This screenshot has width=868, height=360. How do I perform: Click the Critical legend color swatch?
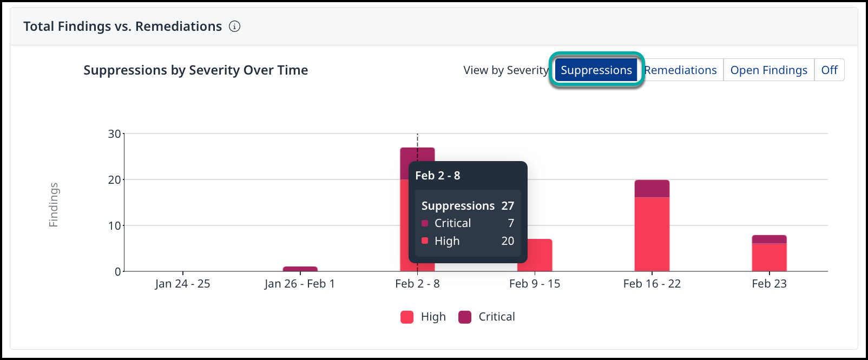465,317
